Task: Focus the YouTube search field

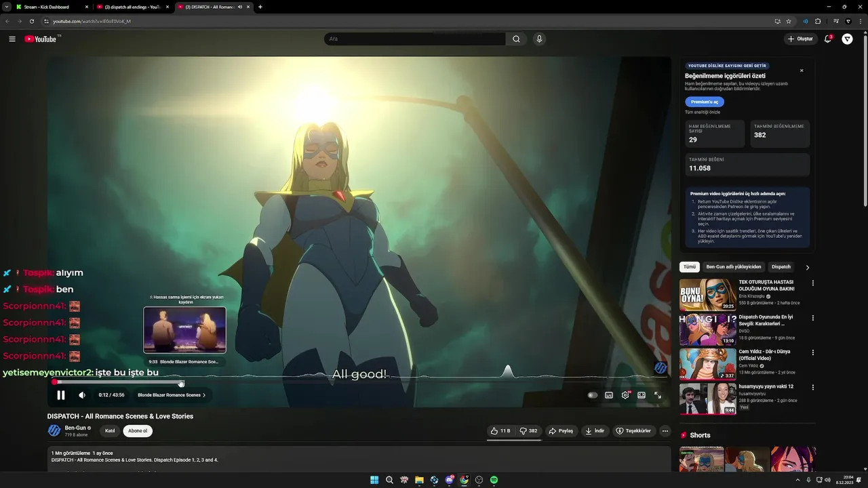Action: (x=415, y=39)
